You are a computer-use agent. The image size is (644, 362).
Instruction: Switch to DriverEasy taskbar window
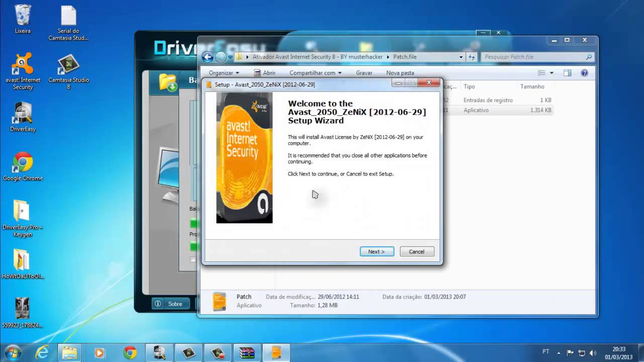click(159, 352)
